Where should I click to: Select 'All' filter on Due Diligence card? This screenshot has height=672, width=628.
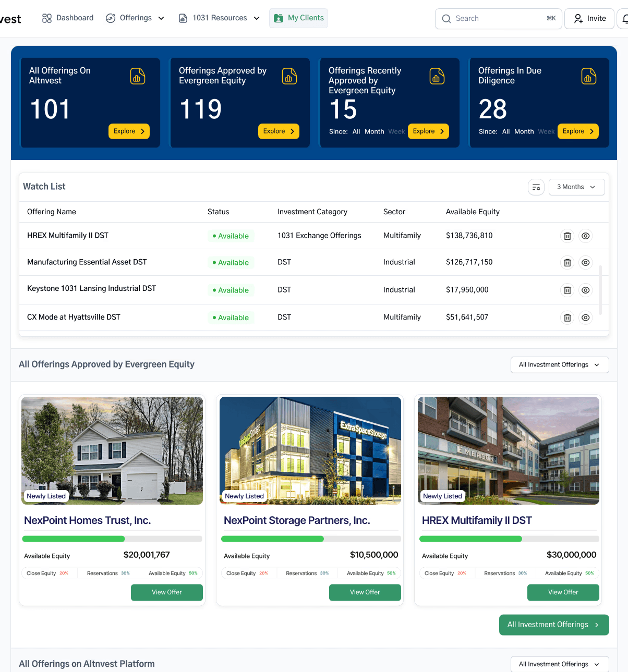click(506, 132)
